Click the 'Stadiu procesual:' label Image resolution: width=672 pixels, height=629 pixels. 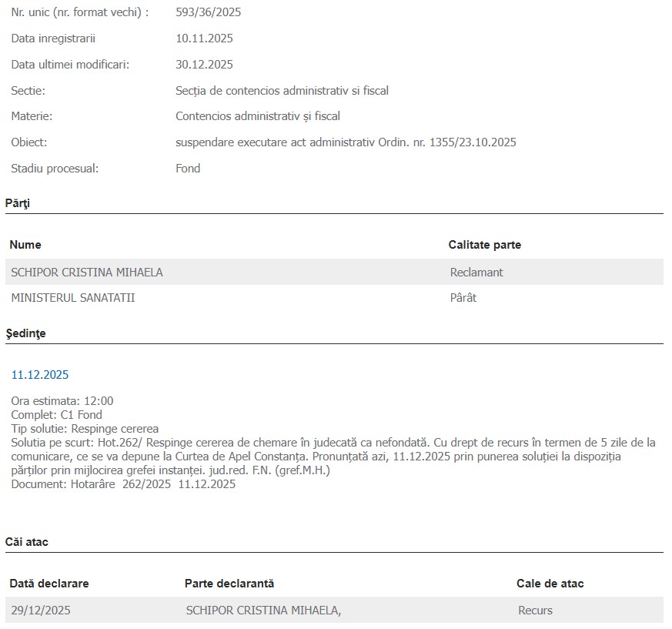tap(55, 169)
